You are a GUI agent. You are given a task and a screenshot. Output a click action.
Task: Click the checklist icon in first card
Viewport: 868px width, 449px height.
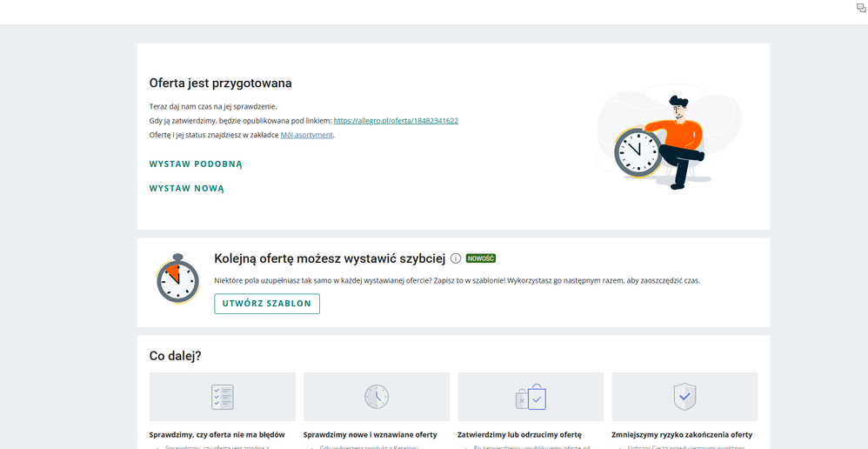click(x=223, y=397)
